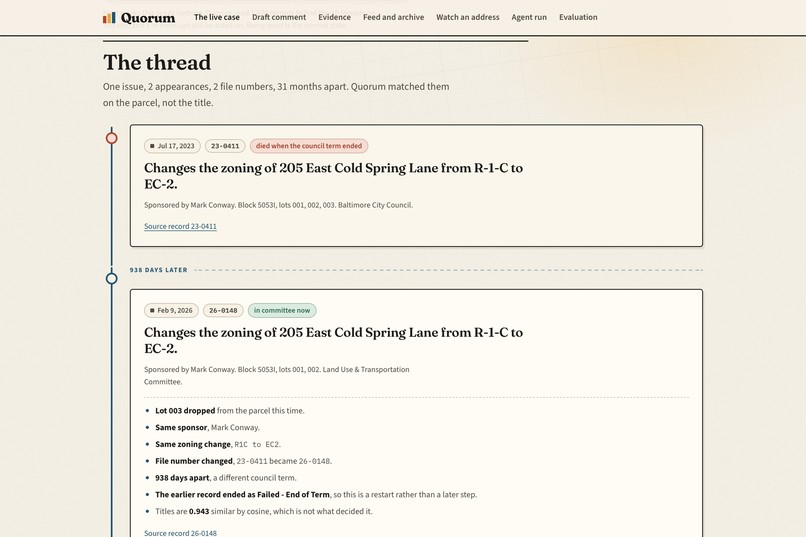Image resolution: width=806 pixels, height=537 pixels.
Task: Go to Agent run page
Action: click(x=529, y=17)
